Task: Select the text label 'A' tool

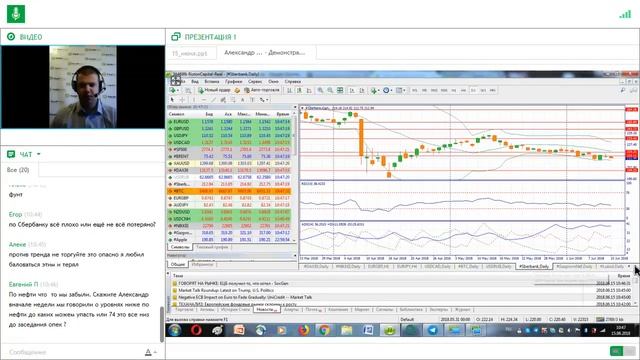Action: click(242, 100)
